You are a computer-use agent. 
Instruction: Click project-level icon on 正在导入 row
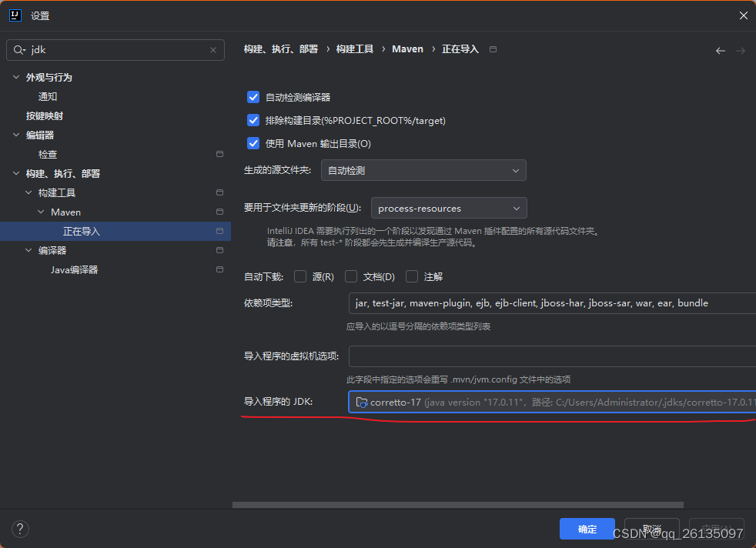(x=220, y=232)
